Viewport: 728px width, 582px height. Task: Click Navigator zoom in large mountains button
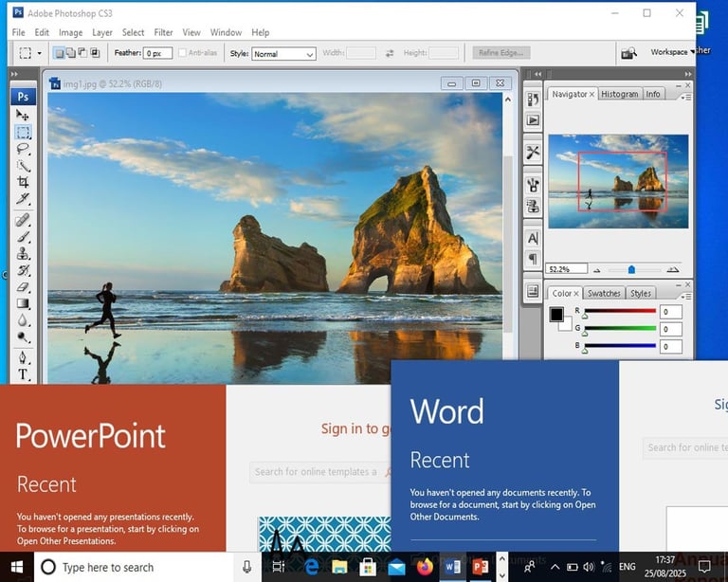pos(672,269)
